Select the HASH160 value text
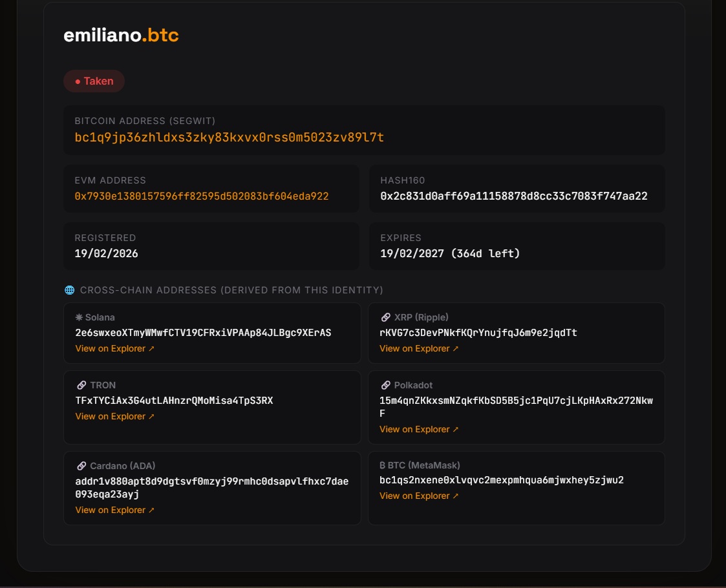This screenshot has height=588, width=726. tap(513, 196)
